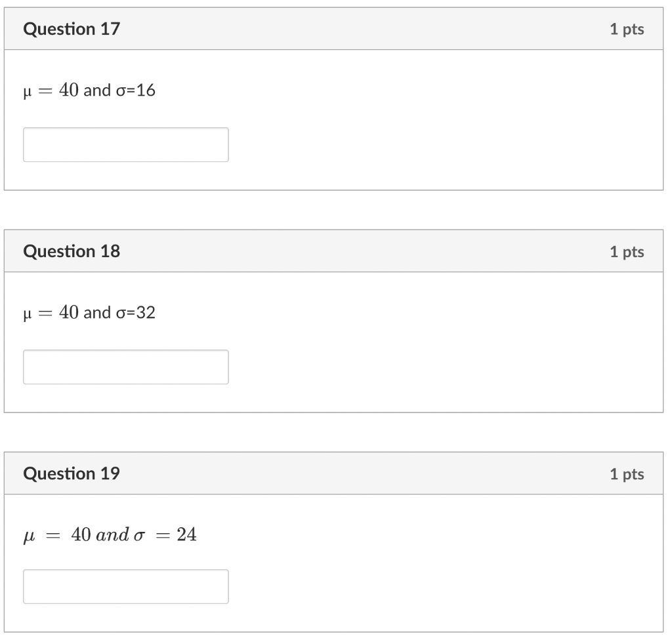The width and height of the screenshot is (672, 644).
Task: Click the Question 17 title bar area
Action: (x=328, y=29)
